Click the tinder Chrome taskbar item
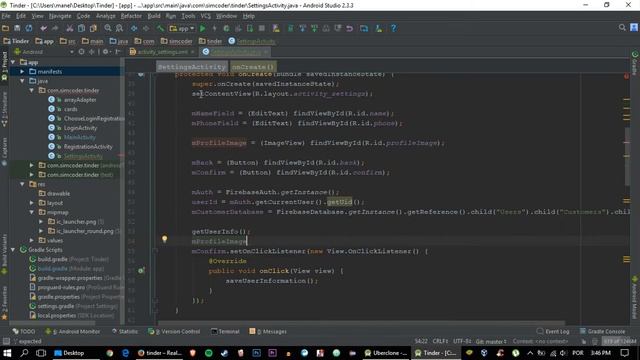Image resolution: width=640 pixels, height=360 pixels. tap(160, 353)
